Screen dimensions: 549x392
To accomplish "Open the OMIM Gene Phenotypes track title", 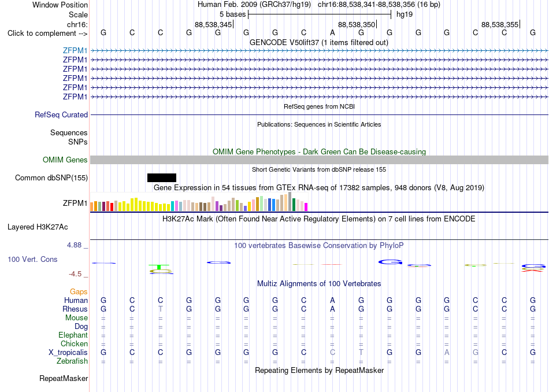I will [x=319, y=151].
